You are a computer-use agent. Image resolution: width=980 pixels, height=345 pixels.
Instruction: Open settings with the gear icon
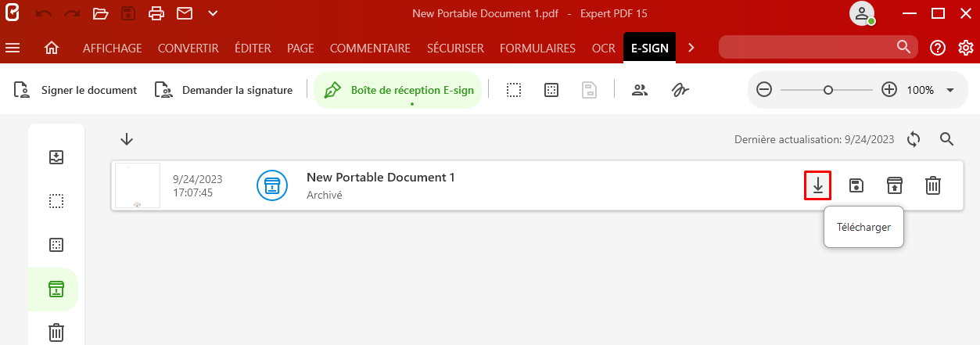point(966,49)
